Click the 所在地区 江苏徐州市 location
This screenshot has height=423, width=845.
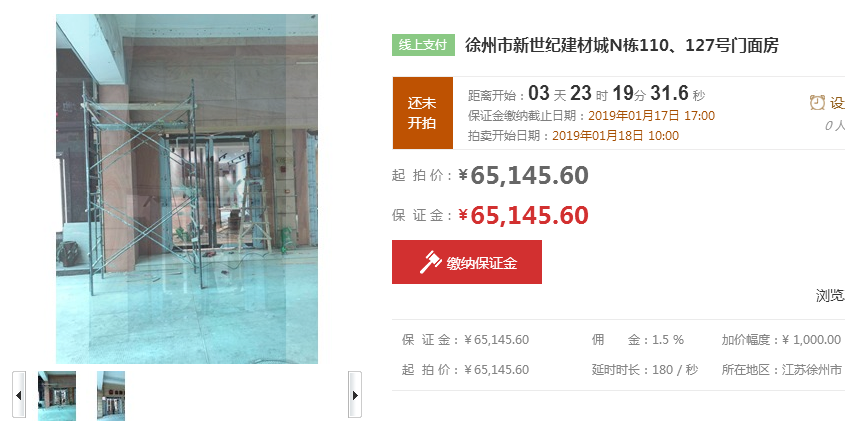click(x=781, y=370)
